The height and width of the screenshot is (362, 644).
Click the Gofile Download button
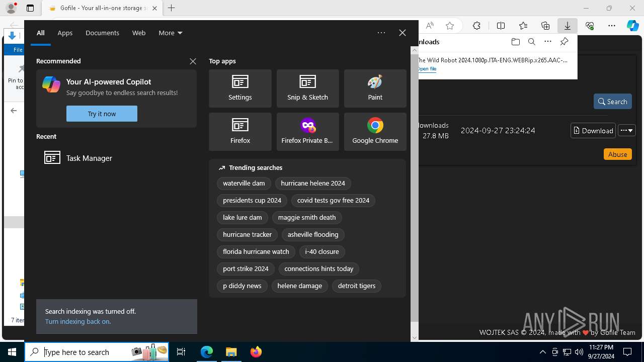[593, 131]
